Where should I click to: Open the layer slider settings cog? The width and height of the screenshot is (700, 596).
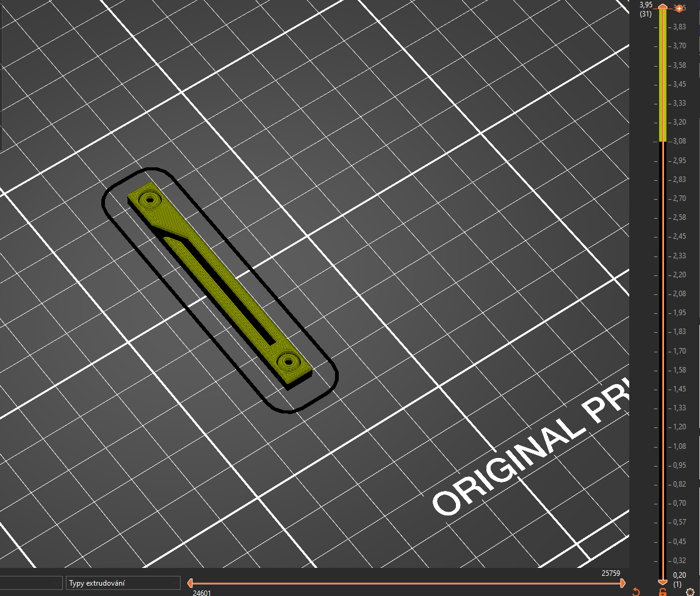[x=690, y=592]
